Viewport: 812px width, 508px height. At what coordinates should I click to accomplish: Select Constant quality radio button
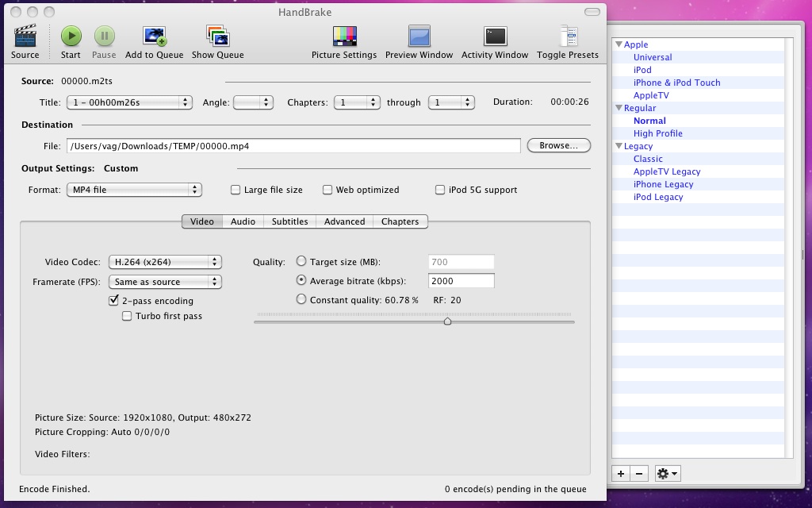click(x=301, y=299)
